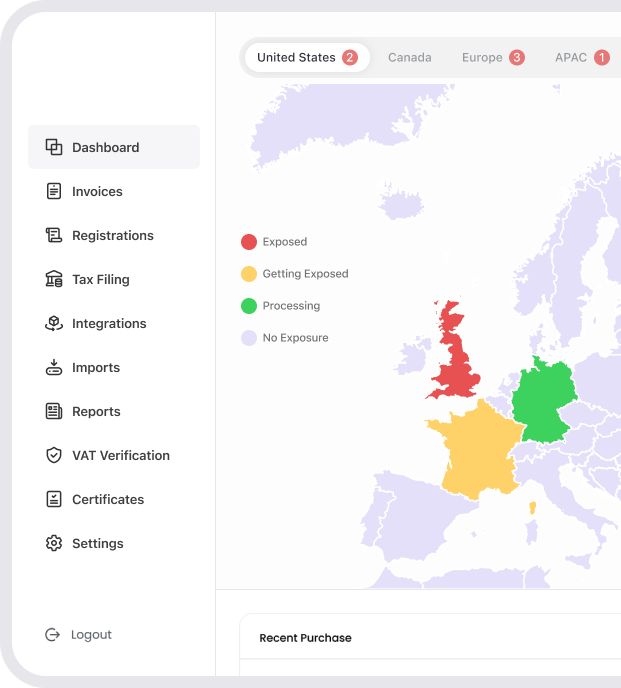Click the Exposed legend label
The image size is (621, 688).
point(285,242)
